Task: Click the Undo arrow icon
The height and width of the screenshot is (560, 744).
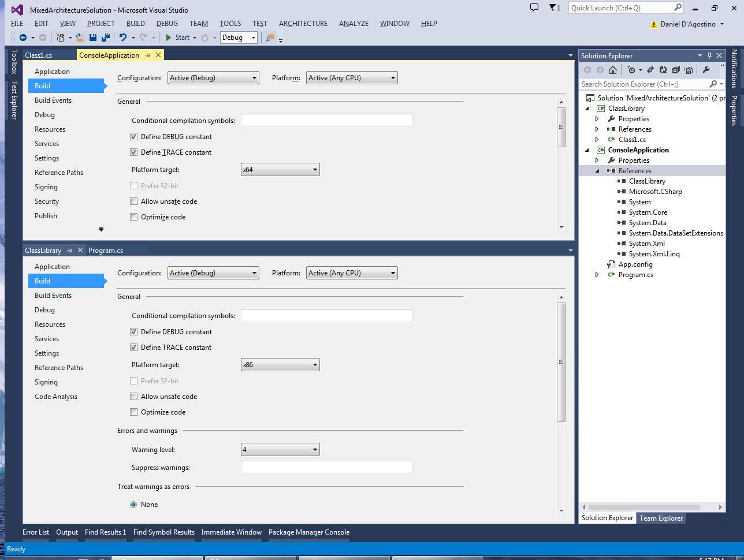Action: click(123, 38)
